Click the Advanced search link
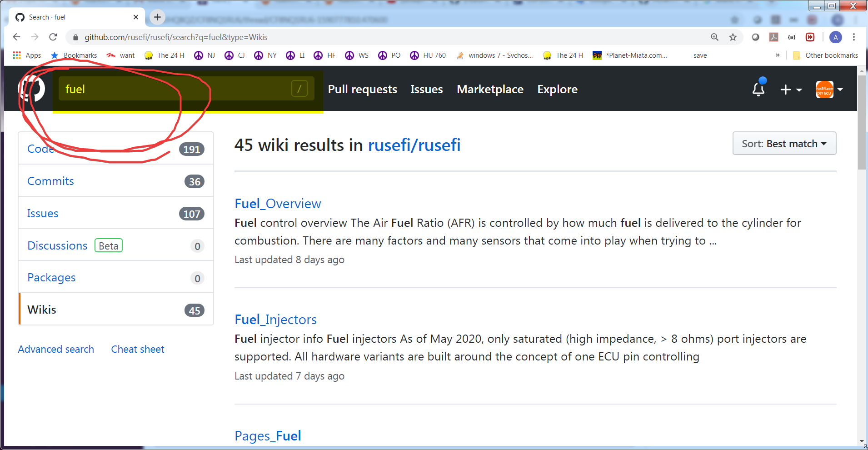The width and height of the screenshot is (868, 450). click(56, 349)
